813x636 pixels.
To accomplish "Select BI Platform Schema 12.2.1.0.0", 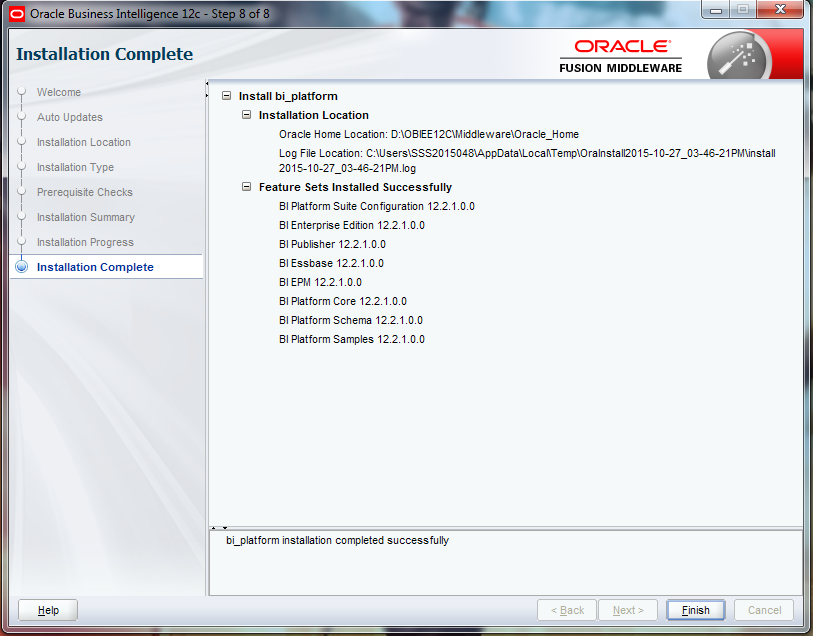I will pyautogui.click(x=351, y=320).
